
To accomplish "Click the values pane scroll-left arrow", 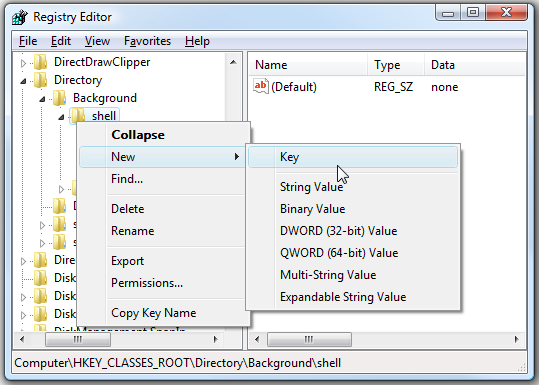I will coord(257,340).
